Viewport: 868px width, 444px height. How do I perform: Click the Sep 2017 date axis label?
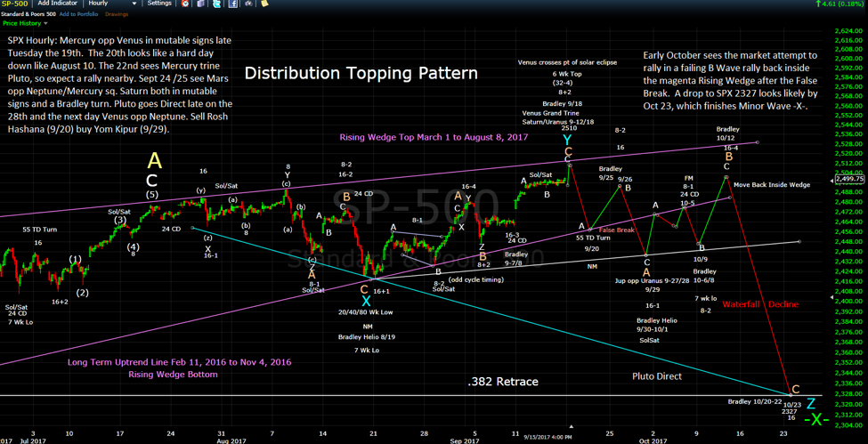pos(465,440)
